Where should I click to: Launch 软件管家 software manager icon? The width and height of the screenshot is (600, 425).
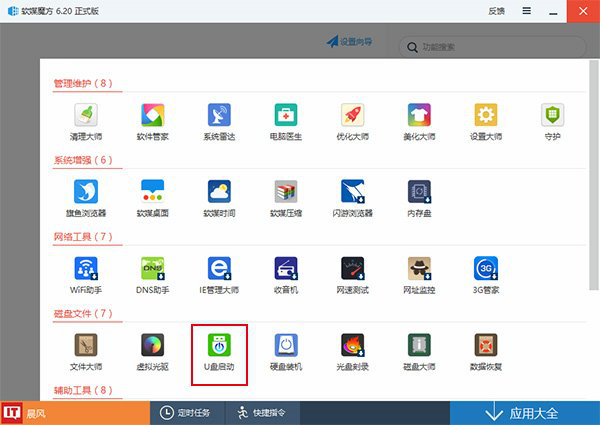pos(152,115)
